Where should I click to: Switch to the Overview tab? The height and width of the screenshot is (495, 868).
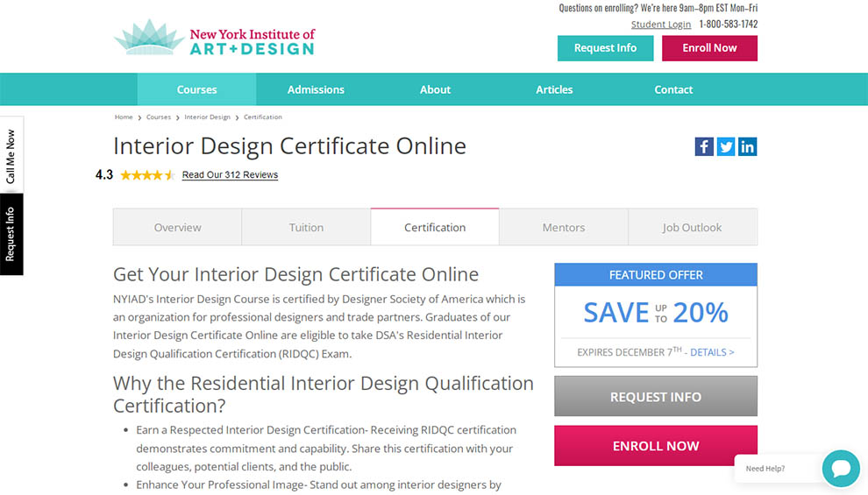point(177,227)
